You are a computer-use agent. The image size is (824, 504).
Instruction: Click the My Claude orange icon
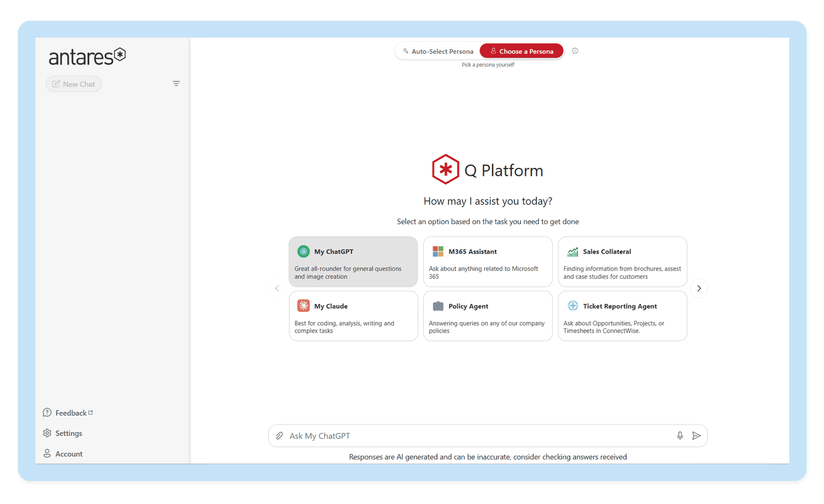303,306
